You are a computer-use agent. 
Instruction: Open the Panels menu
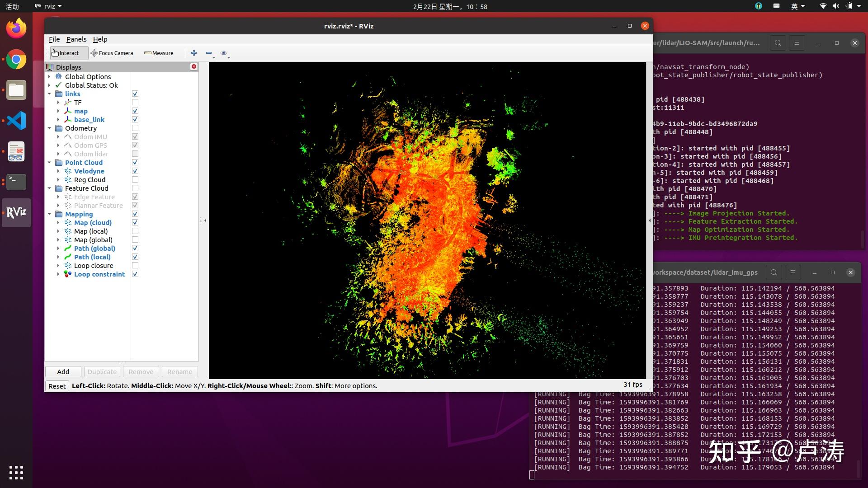[76, 39]
